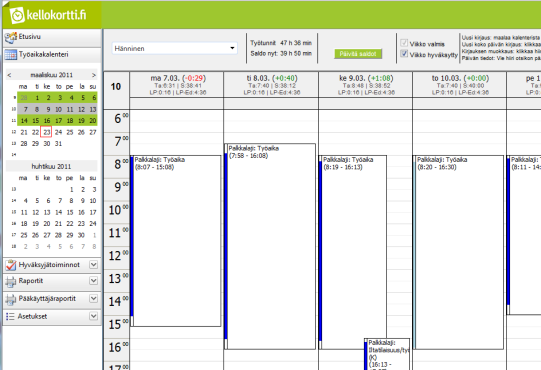Open the Etusivu menu item
541x370 pixels.
pos(52,37)
